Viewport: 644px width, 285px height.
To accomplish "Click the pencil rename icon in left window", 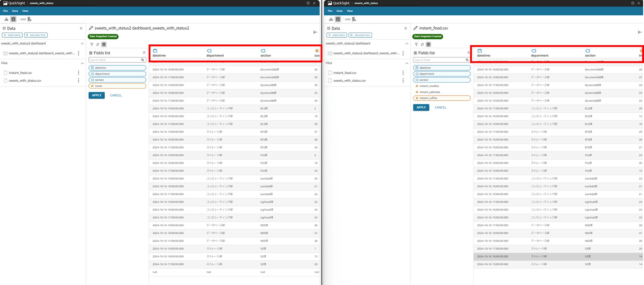I will coord(91,28).
